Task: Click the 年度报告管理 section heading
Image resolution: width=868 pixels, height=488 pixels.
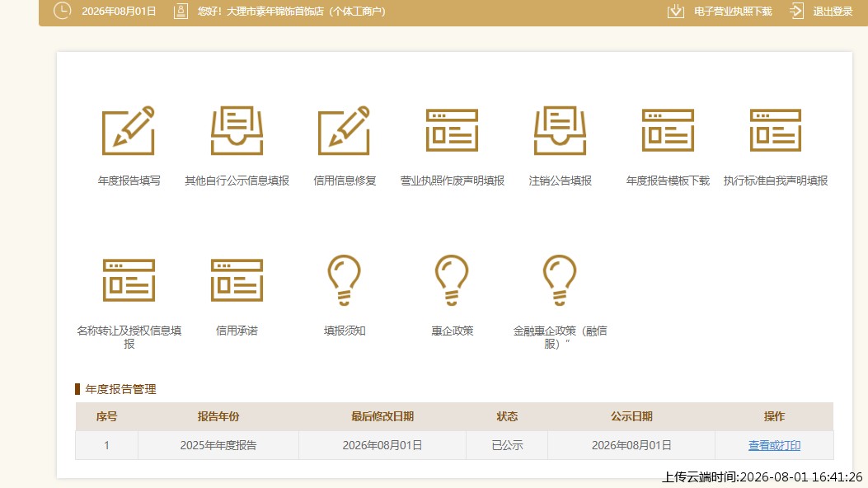Action: [x=120, y=390]
